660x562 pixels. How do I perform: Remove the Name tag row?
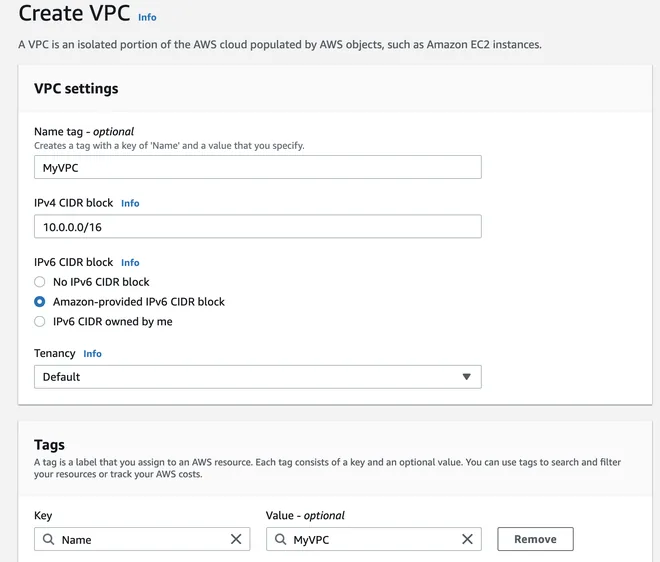click(x=535, y=539)
